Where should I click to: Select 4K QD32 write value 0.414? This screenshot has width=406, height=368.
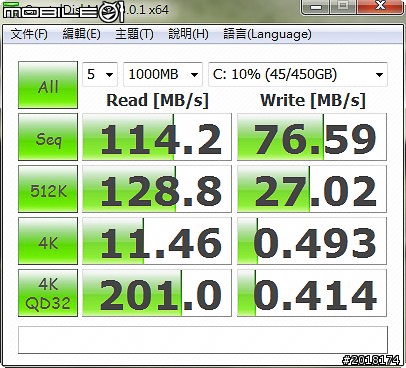coord(312,293)
